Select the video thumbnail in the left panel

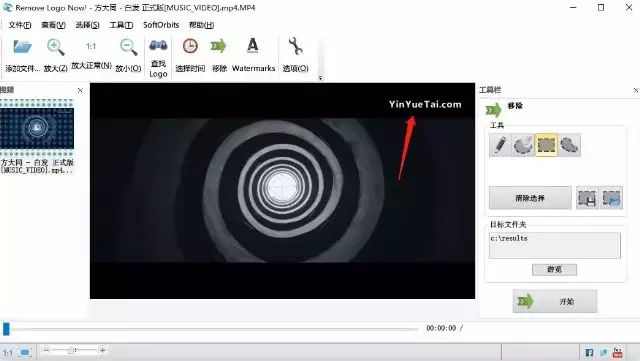[x=37, y=127]
